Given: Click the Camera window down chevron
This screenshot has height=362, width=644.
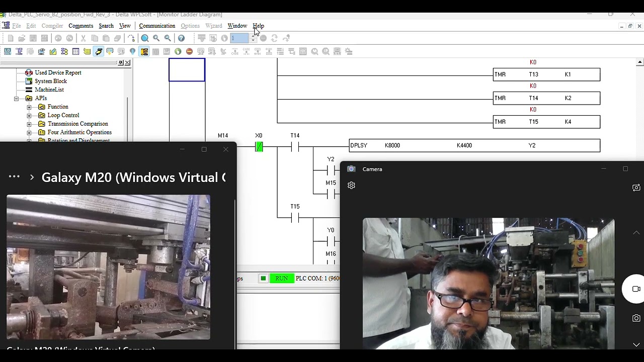Looking at the screenshot, I should [x=636, y=345].
